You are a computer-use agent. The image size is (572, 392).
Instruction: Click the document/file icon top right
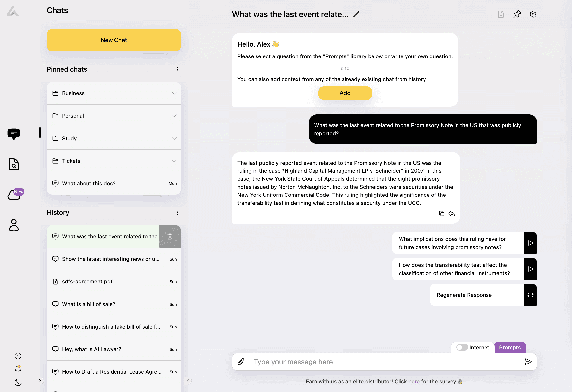(501, 14)
